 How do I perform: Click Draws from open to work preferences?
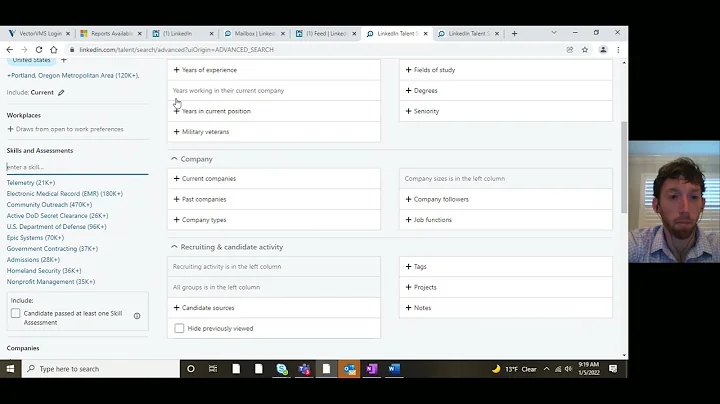coord(65,129)
